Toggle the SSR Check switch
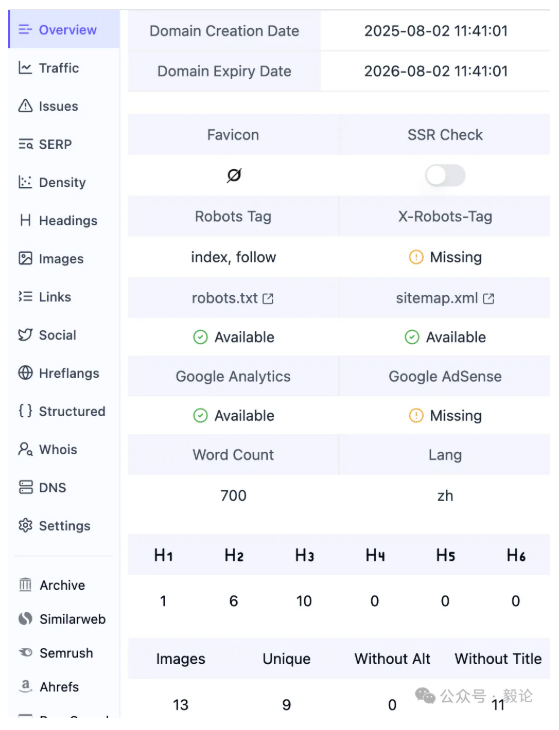The height and width of the screenshot is (730, 559). tap(445, 176)
